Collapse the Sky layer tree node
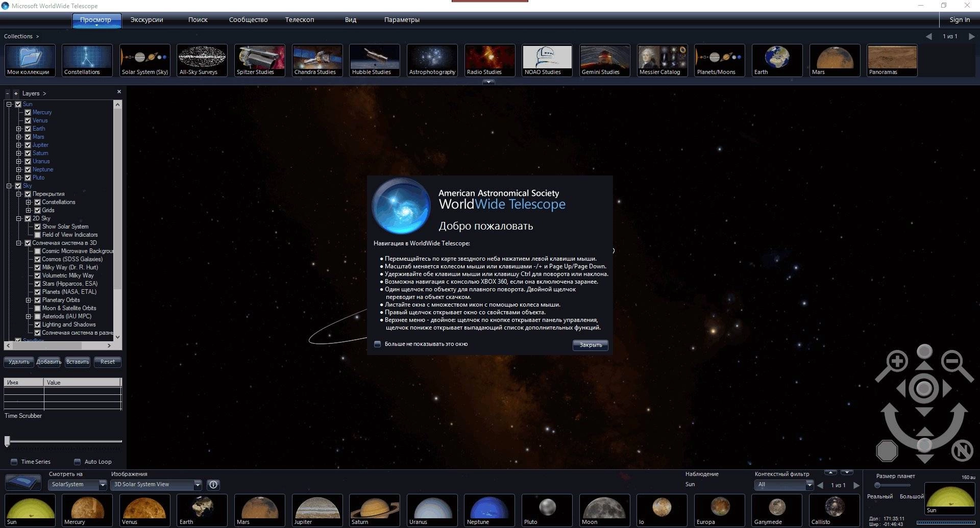 click(9, 186)
